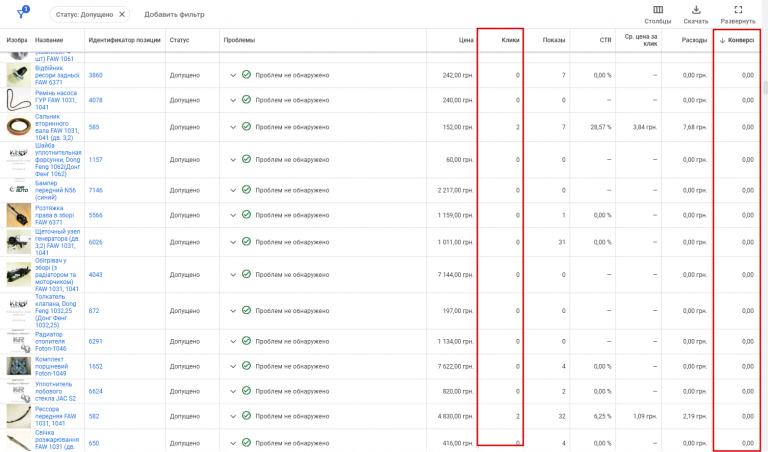
Task: Click price cell '7 622,00 грн.'
Action: [x=456, y=366]
